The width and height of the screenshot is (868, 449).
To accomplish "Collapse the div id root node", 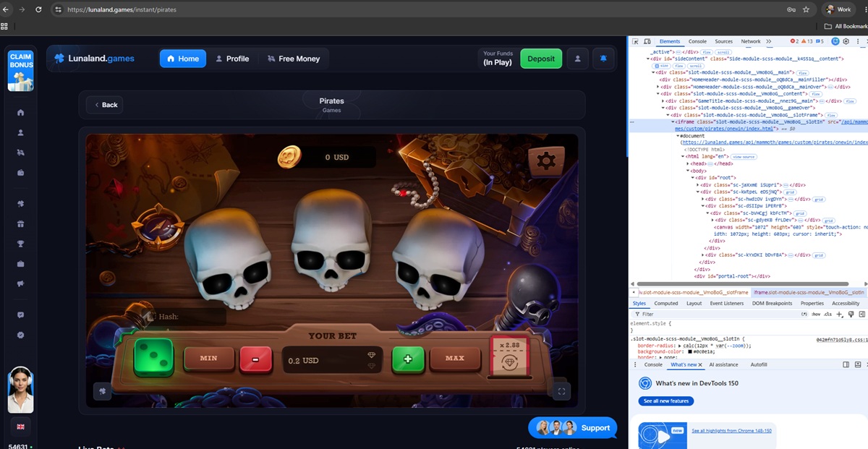I will tap(694, 177).
